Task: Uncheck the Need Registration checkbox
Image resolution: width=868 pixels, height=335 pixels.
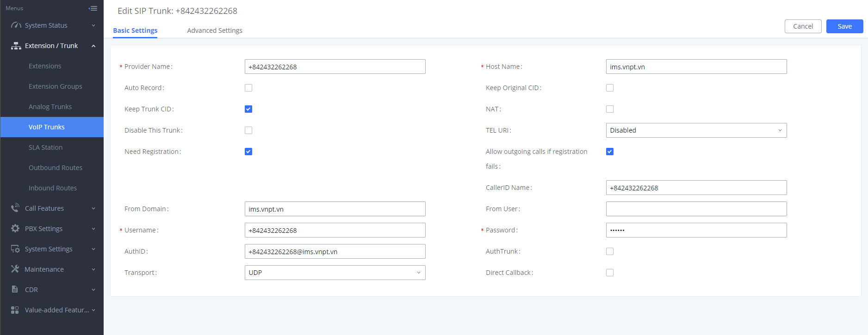Action: (x=248, y=152)
